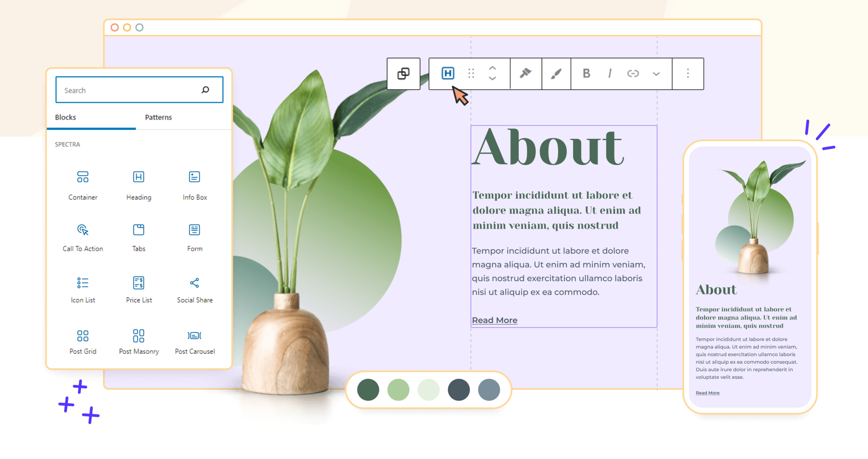868x459 pixels.
Task: Insert a Price List block
Action: pos(139,288)
